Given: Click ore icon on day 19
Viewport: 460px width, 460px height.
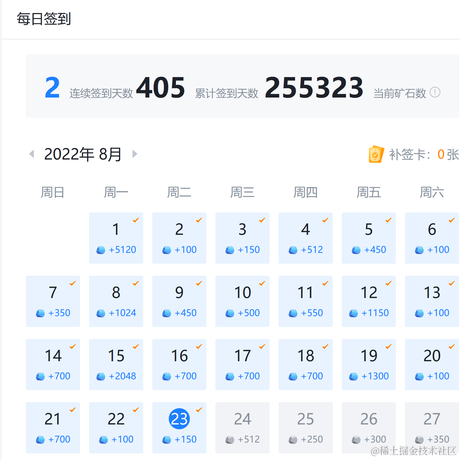Looking at the screenshot, I should 353,376.
